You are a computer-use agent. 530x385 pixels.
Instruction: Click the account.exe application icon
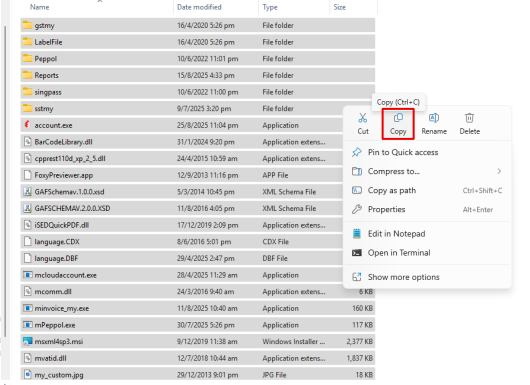click(28, 125)
